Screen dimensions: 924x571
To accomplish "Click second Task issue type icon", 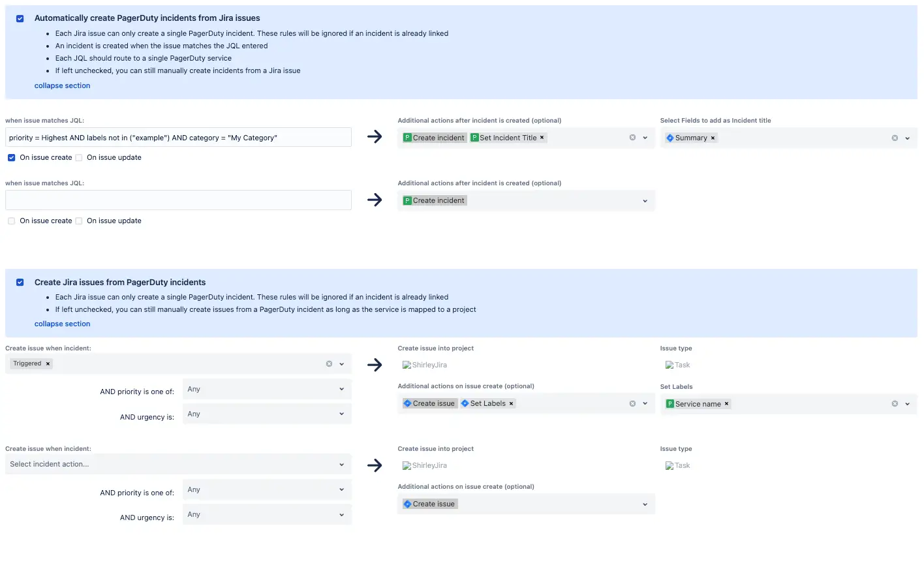I will 670,466.
